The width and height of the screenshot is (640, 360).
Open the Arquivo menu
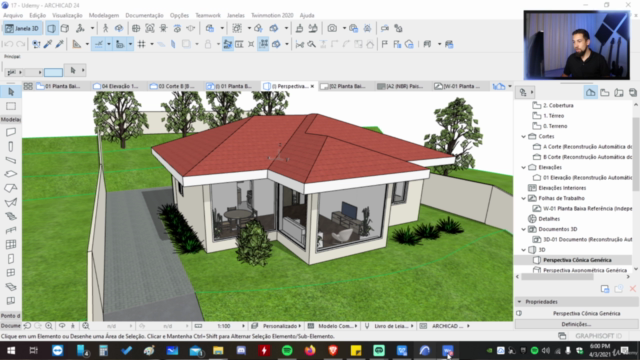pyautogui.click(x=13, y=15)
